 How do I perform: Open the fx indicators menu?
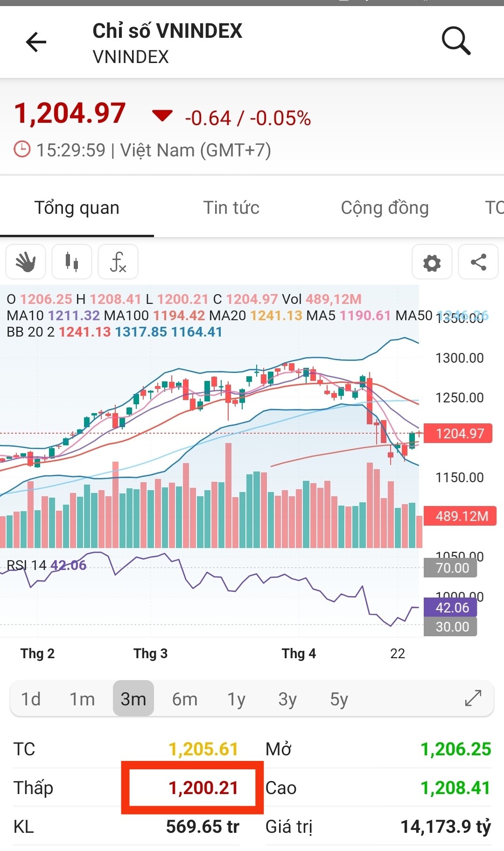tap(118, 262)
